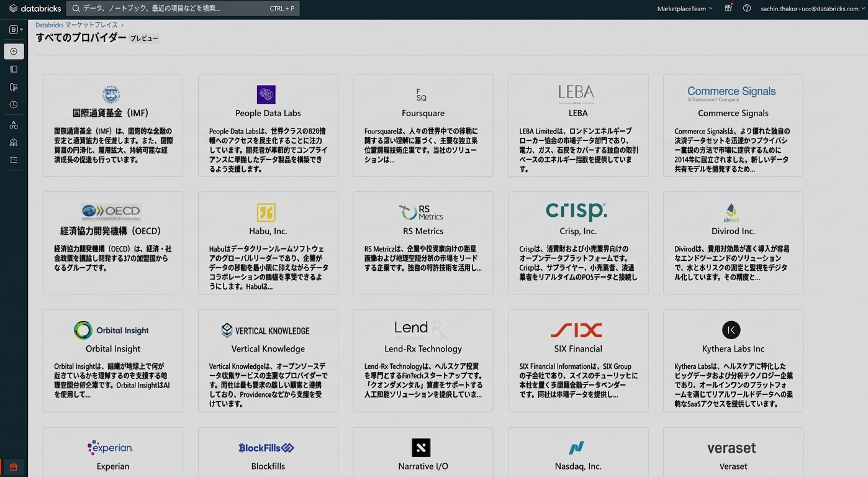Open the Workspace notebook icon in sidebar
Image resolution: width=868 pixels, height=477 pixels.
(14, 70)
